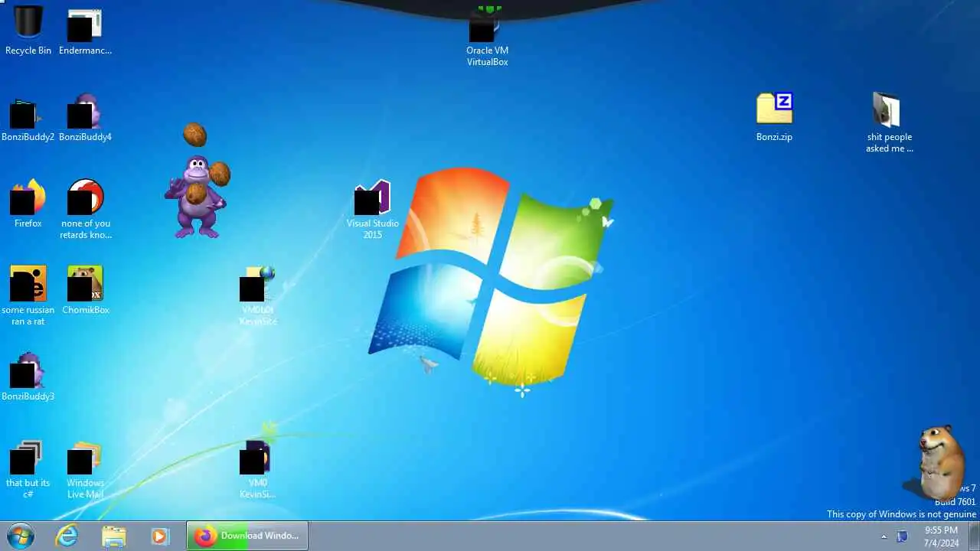Viewport: 980px width, 551px height.
Task: Select the BonziBuddy4 desktop icon
Action: pos(85,119)
